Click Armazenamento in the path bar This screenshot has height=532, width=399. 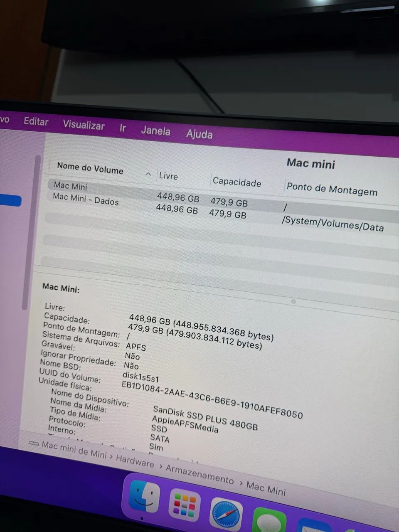pyautogui.click(x=200, y=474)
